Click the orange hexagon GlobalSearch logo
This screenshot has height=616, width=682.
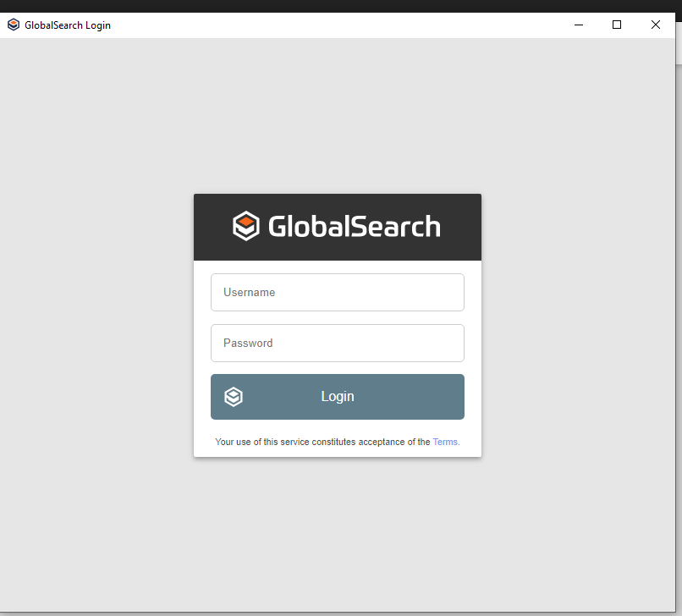[x=245, y=226]
